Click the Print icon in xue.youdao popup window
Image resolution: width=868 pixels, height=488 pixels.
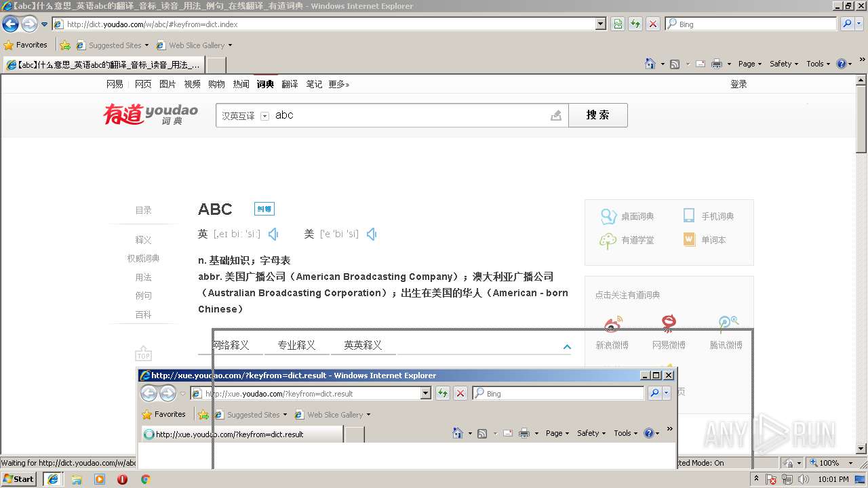point(524,433)
